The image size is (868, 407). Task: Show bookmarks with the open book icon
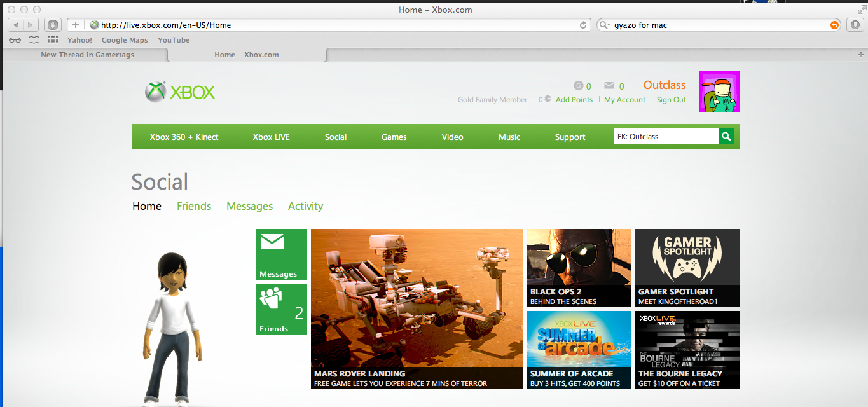tap(34, 40)
